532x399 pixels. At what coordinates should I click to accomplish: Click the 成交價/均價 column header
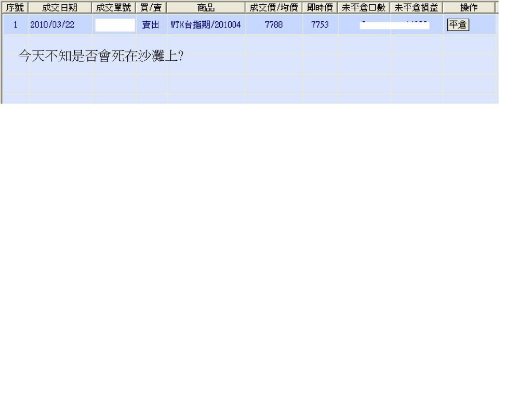273,7
